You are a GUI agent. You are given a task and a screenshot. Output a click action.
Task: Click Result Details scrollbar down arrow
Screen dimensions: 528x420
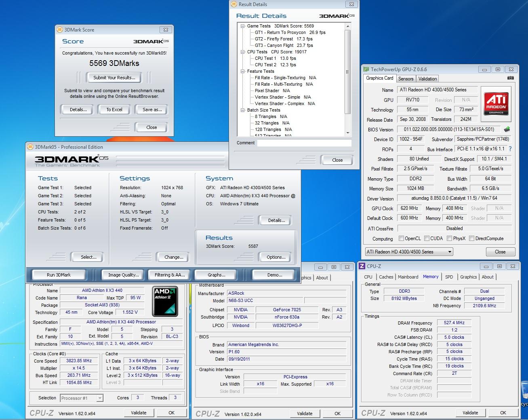click(x=348, y=133)
